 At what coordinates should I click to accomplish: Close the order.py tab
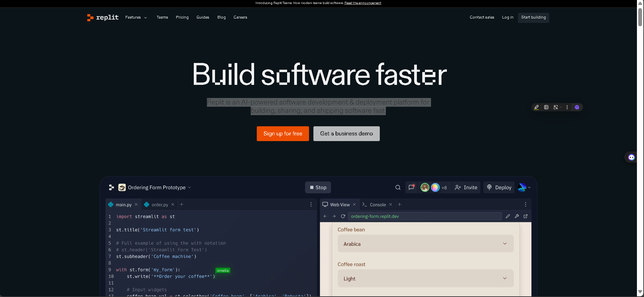click(x=173, y=204)
